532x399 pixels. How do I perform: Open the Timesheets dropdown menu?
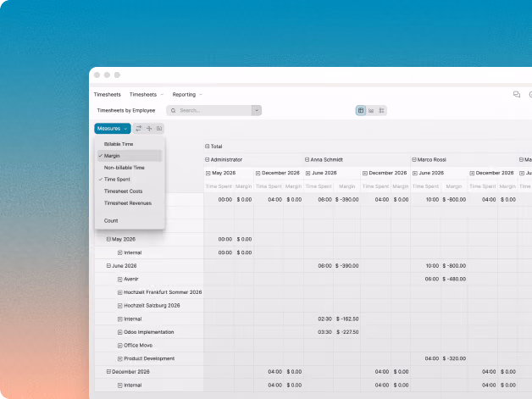[x=147, y=94]
